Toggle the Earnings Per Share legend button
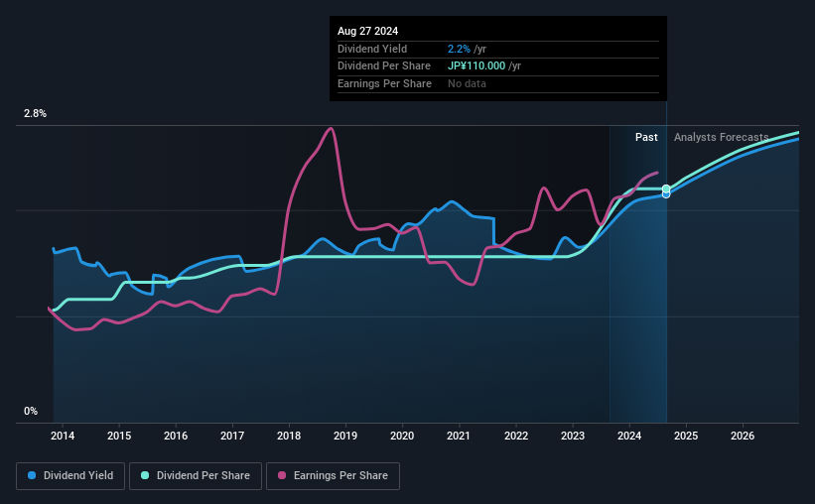 pyautogui.click(x=333, y=476)
